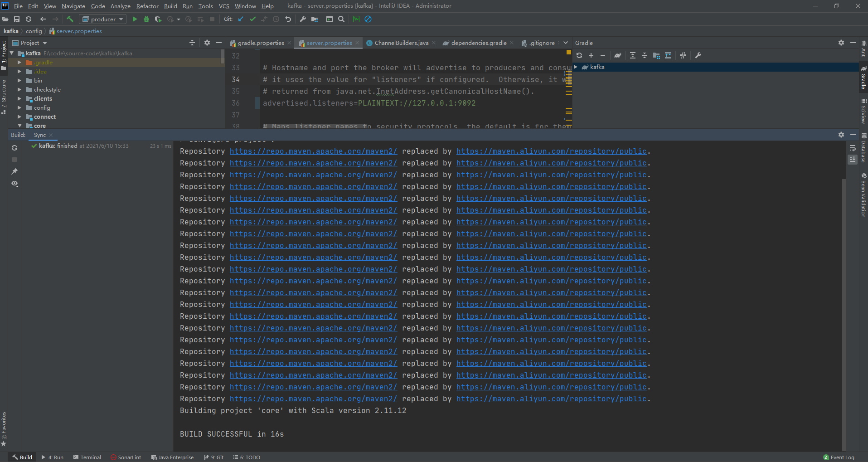
Task: Switch to ChannelBuilders.java tab
Action: click(401, 43)
